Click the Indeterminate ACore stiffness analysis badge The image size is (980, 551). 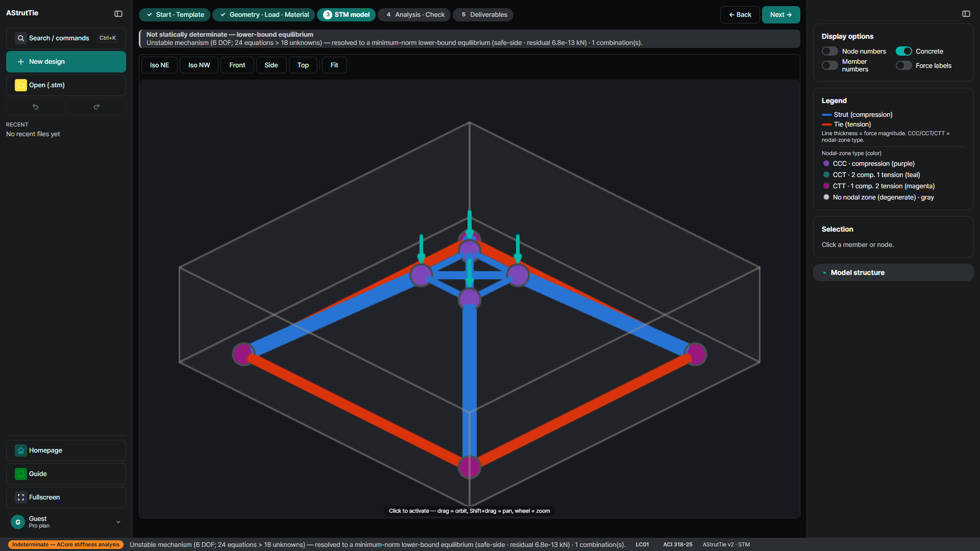tap(66, 544)
